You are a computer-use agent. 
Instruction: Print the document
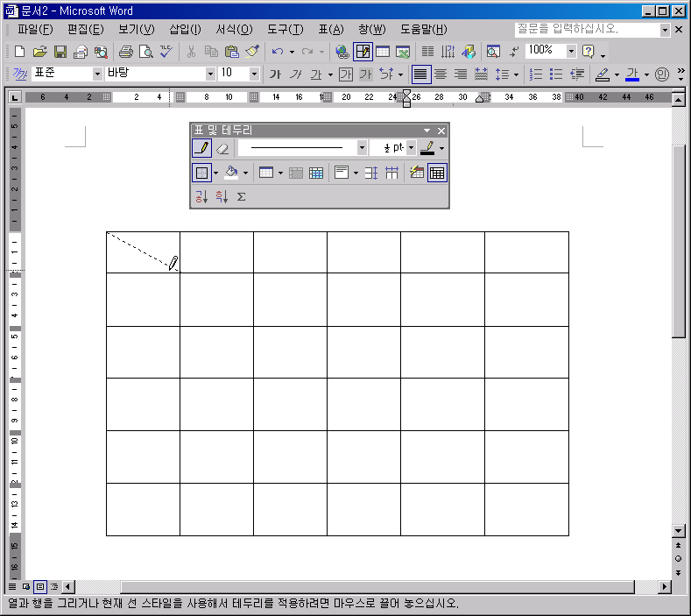[x=126, y=52]
